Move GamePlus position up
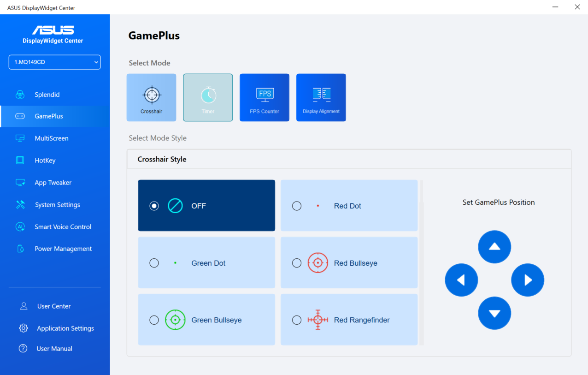Image resolution: width=588 pixels, height=375 pixels. coord(494,247)
